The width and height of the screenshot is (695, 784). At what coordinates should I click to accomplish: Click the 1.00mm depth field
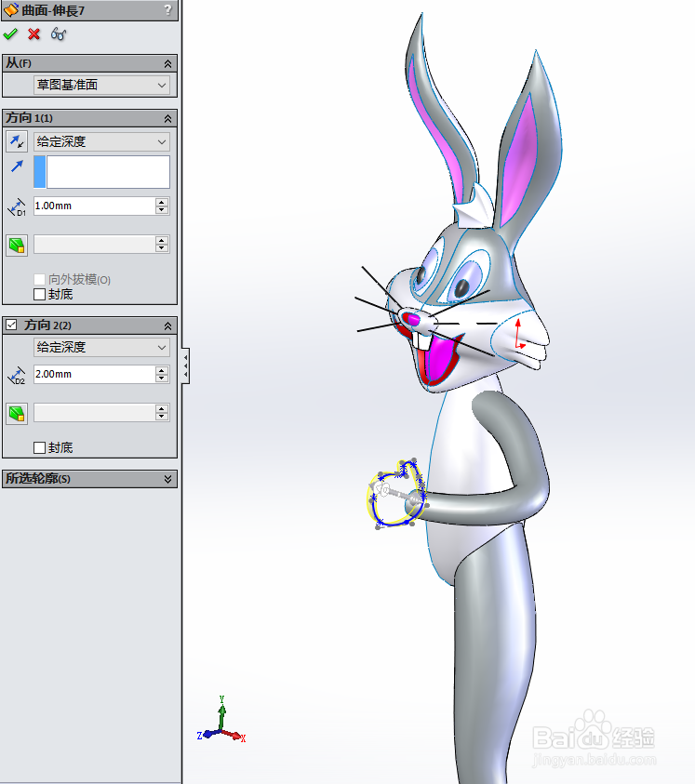pyautogui.click(x=94, y=206)
